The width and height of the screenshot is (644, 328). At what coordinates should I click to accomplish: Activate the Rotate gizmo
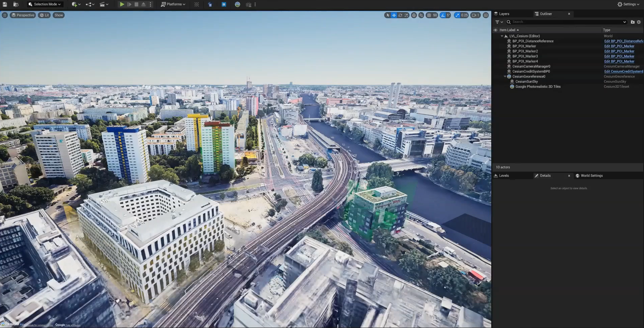(400, 15)
